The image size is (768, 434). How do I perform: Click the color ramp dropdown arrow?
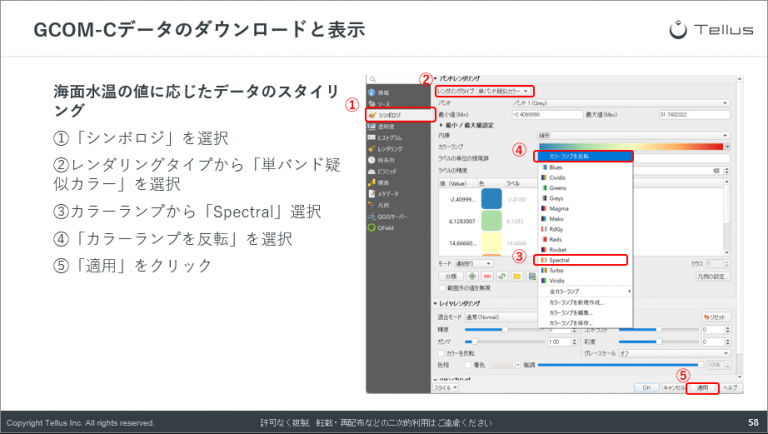tap(727, 146)
